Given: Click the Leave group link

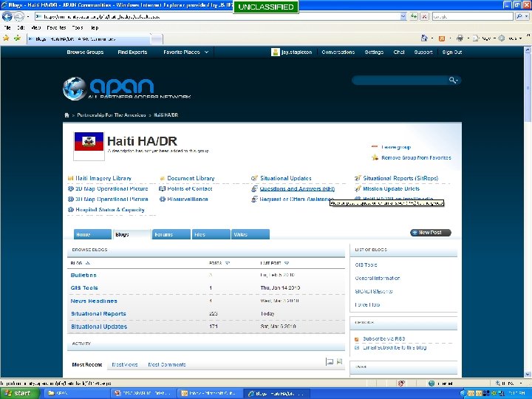Looking at the screenshot, I should click(x=396, y=147).
